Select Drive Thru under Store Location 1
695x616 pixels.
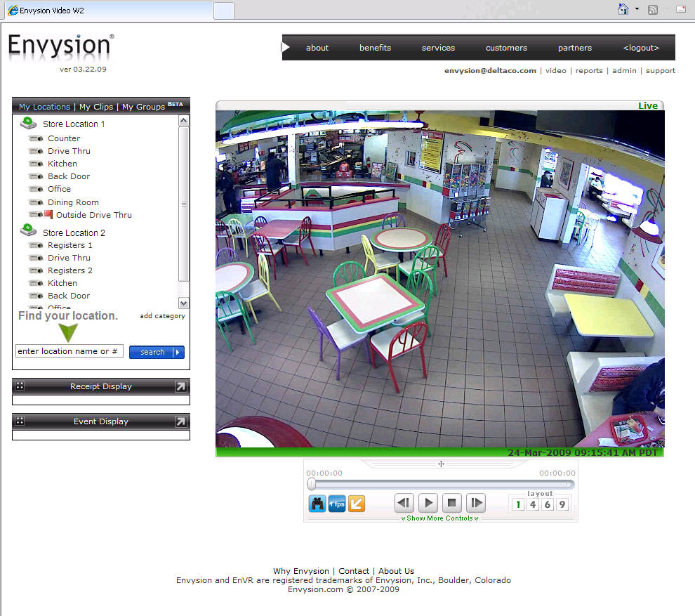[x=69, y=151]
